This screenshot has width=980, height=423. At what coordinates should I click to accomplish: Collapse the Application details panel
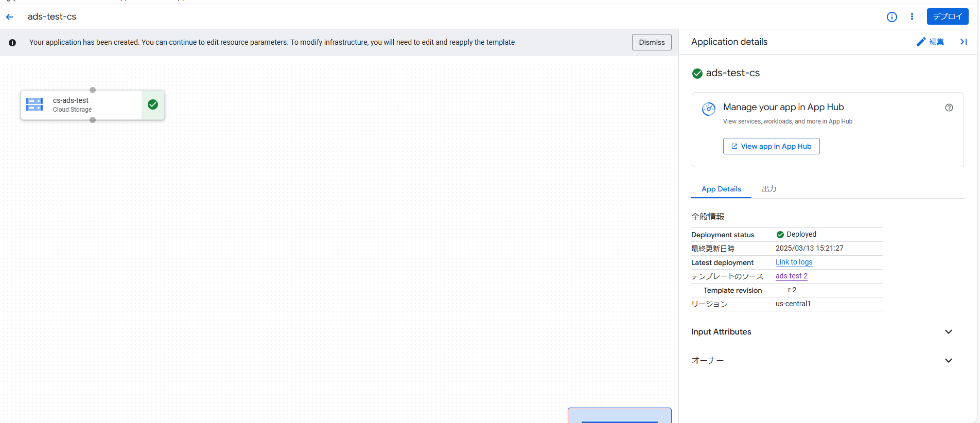[x=964, y=42]
